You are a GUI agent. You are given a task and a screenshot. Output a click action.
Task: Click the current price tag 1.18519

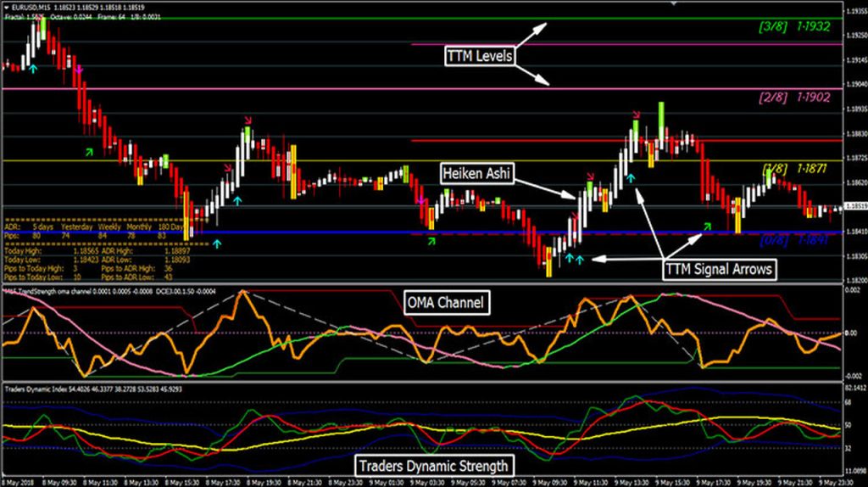tap(851, 206)
